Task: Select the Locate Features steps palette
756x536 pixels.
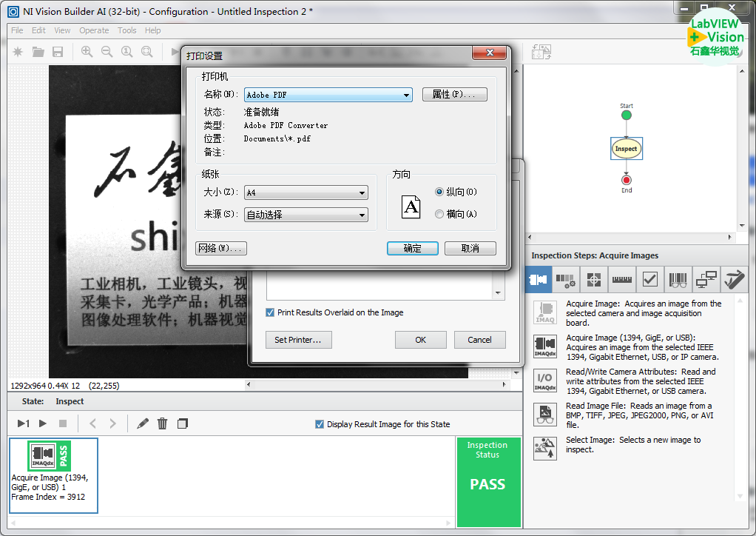Action: tap(593, 280)
